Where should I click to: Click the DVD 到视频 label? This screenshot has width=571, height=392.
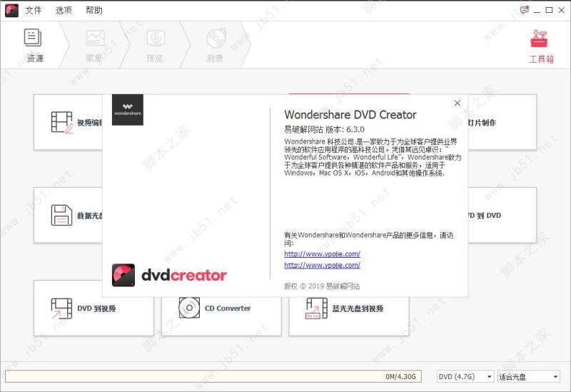coord(96,308)
